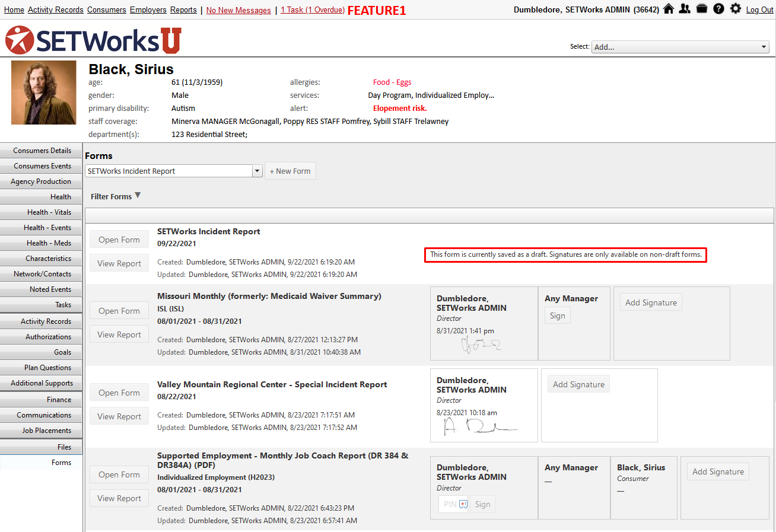Image resolution: width=776 pixels, height=532 pixels.
Task: Click View Report for SETWorks Incident Report
Action: [x=119, y=263]
